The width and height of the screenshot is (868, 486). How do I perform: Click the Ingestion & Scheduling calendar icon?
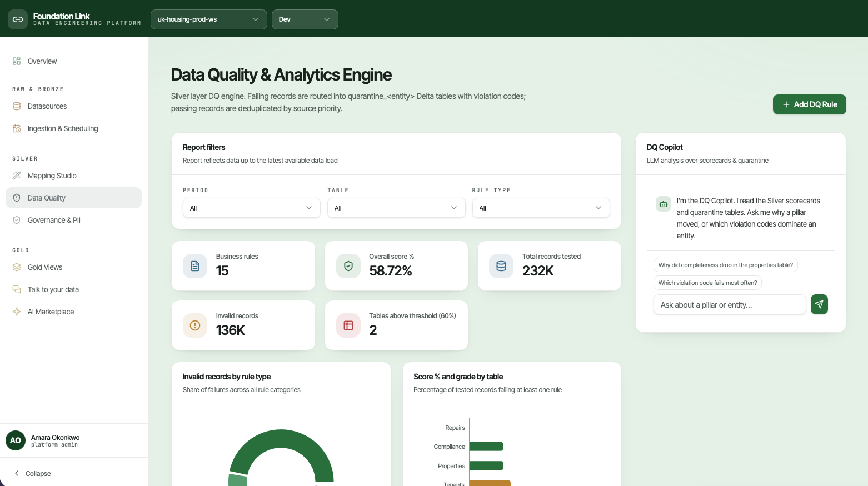17,128
